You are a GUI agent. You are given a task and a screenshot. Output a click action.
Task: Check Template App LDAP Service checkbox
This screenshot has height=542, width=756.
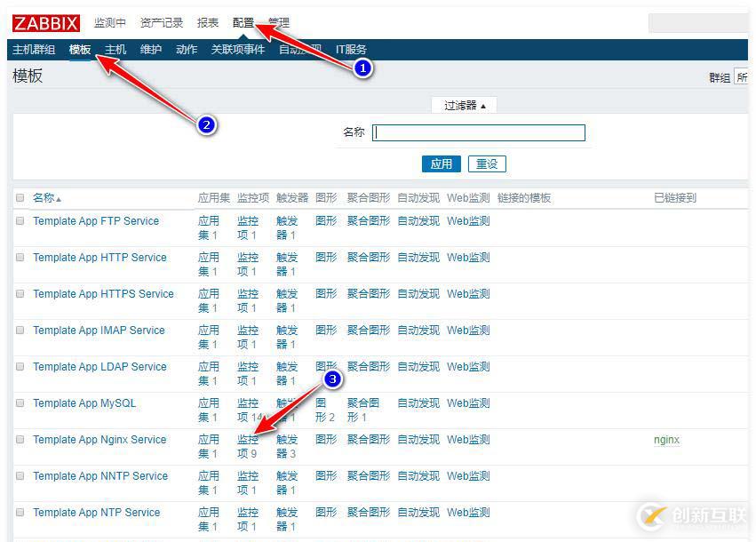[x=20, y=366]
